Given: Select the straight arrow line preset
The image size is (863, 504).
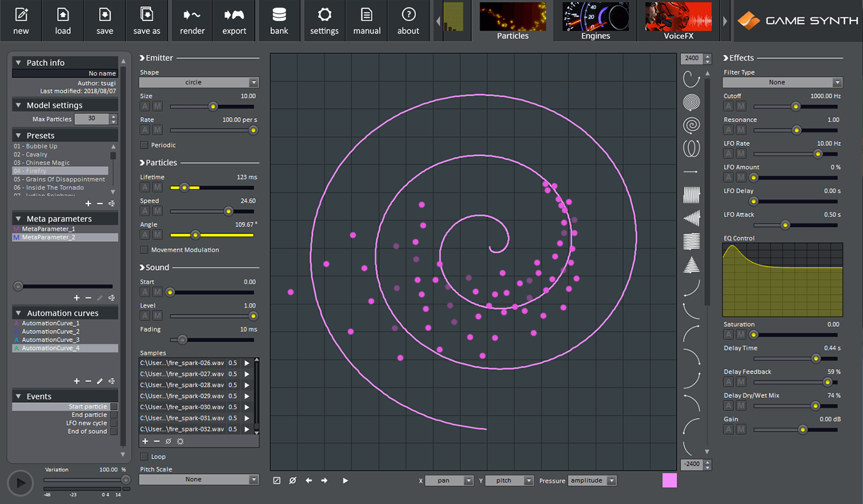Looking at the screenshot, I should coord(691,172).
